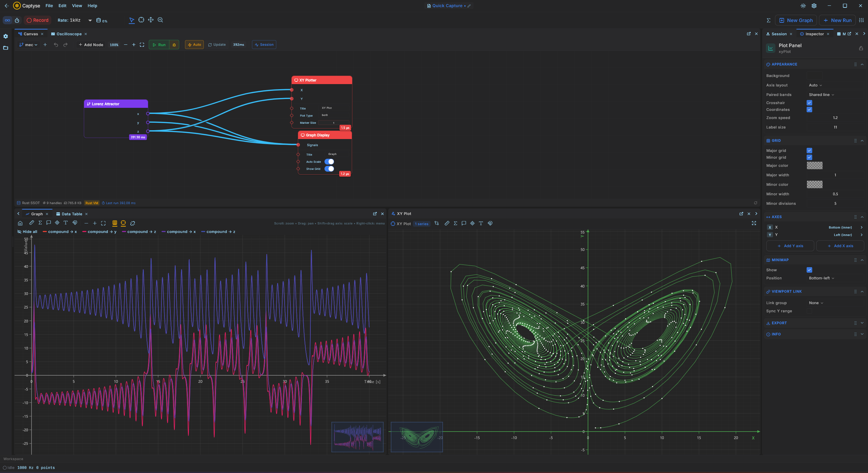Disable the Minor grid checkbox
The image size is (868, 473).
[809, 157]
